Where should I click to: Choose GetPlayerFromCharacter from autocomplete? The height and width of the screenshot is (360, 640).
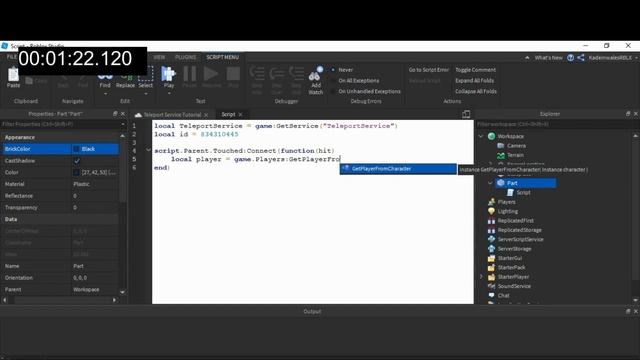[x=398, y=169]
